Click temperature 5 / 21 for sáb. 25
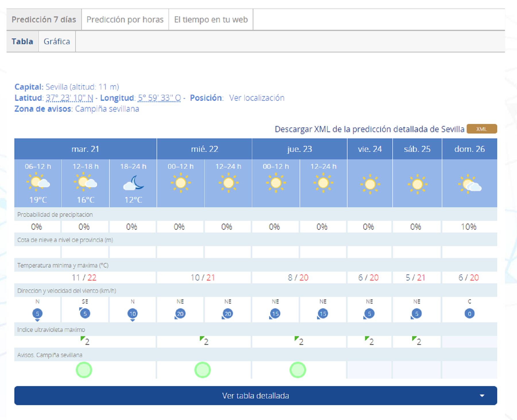The height and width of the screenshot is (420, 517). tap(415, 278)
